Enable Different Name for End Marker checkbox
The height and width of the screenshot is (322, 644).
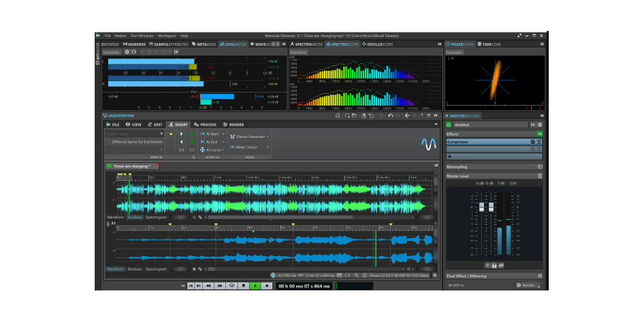108,142
